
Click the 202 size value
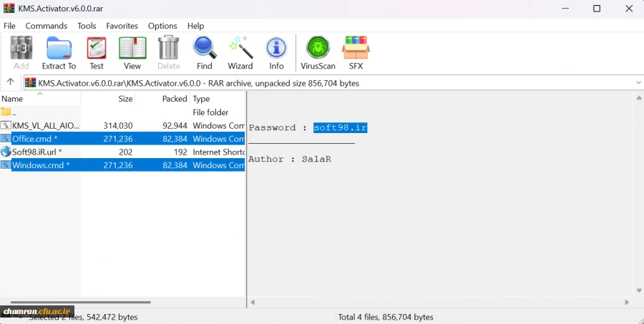(125, 152)
